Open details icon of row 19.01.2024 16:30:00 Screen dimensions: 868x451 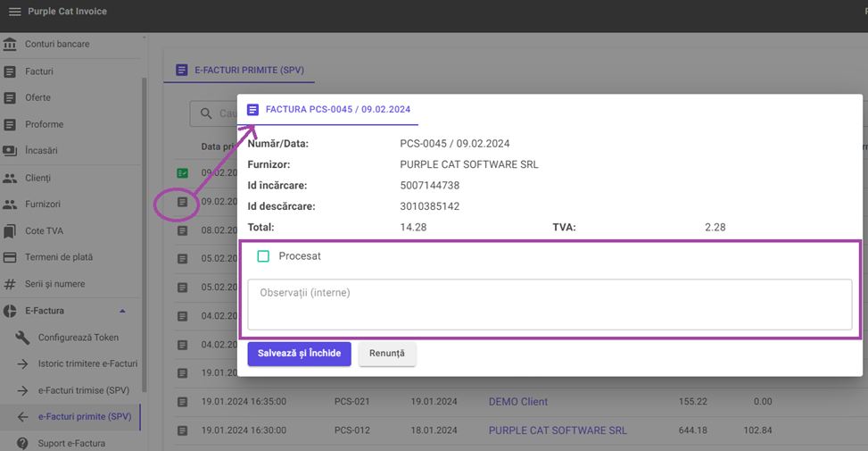182,430
